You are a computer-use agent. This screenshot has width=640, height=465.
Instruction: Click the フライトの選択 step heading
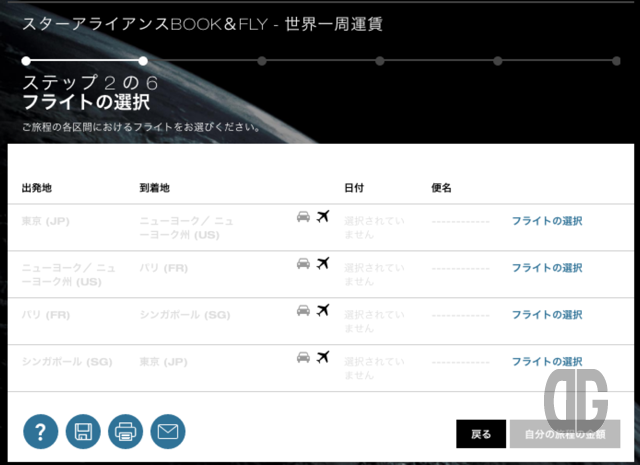[86, 102]
